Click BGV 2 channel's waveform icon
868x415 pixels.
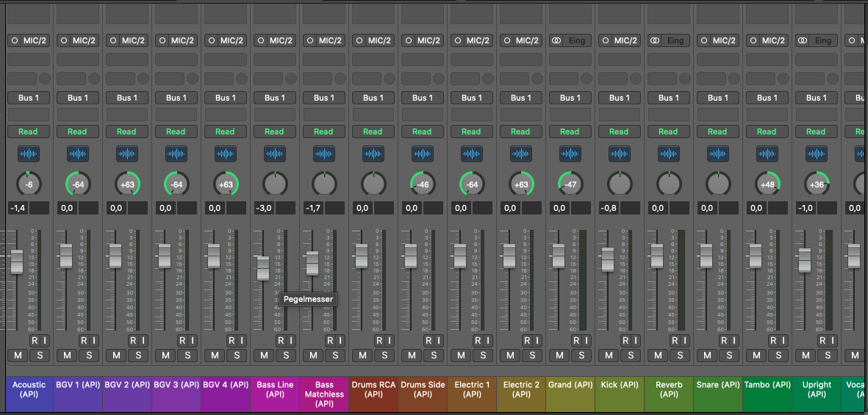pos(127,154)
